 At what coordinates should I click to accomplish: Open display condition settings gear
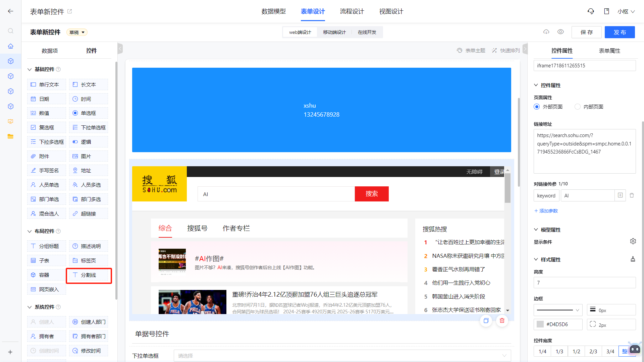point(633,241)
